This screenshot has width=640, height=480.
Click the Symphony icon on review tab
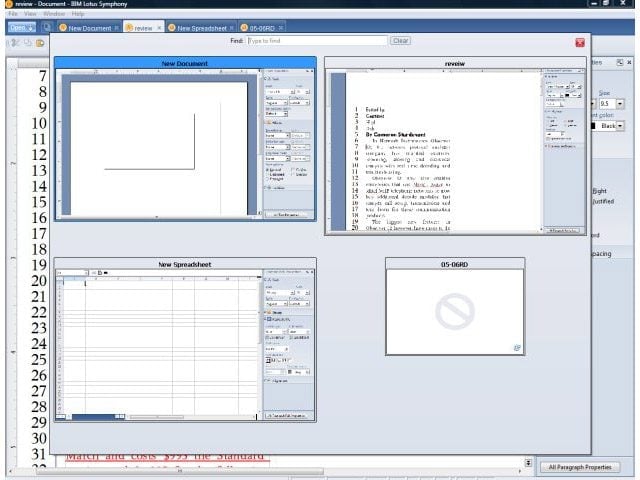pos(129,28)
